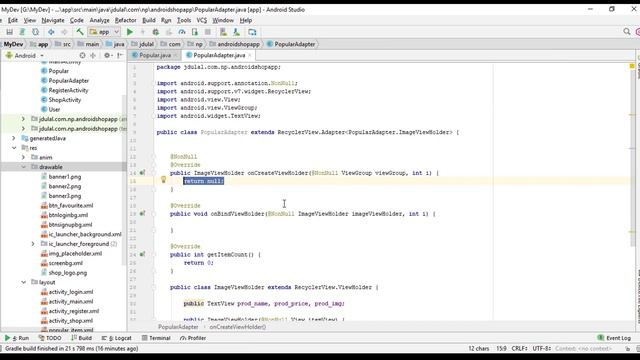Navigate forward with the gray arrow icon
Image resolution: width=640 pixels, height=360 pixels.
pyautogui.click(x=64, y=32)
